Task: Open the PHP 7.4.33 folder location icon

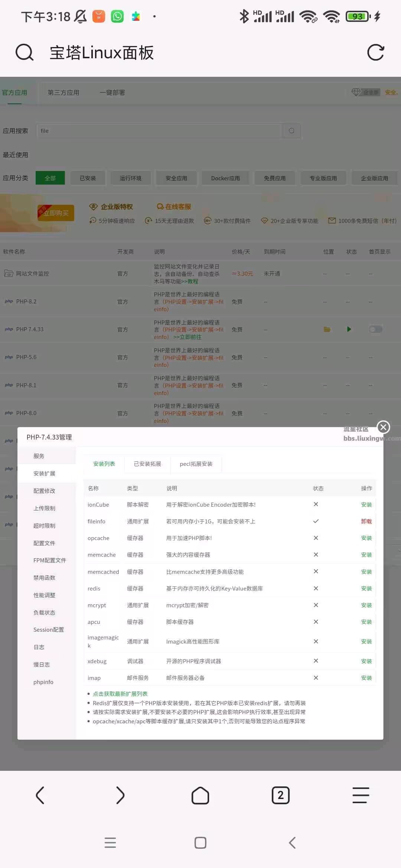Action: 327,329
